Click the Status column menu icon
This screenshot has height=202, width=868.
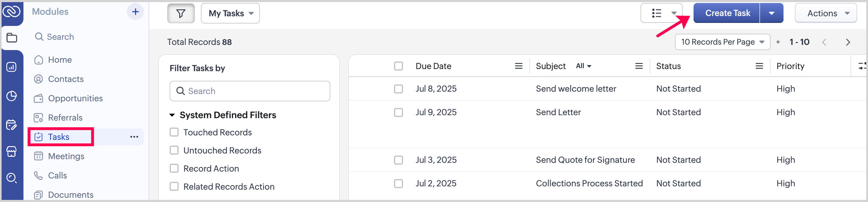coord(759,66)
